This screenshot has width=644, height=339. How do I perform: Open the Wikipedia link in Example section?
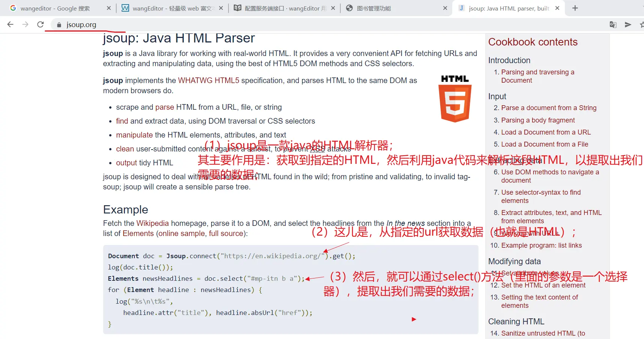pos(152,223)
